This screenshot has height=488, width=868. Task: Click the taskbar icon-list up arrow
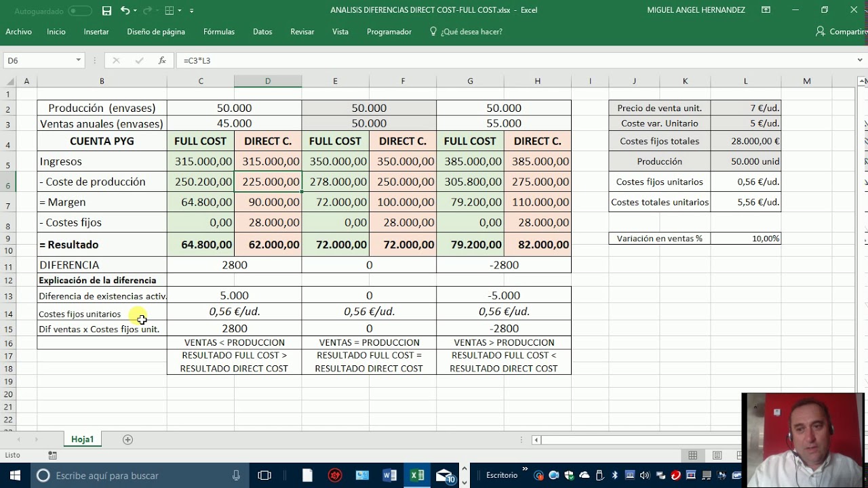click(465, 468)
